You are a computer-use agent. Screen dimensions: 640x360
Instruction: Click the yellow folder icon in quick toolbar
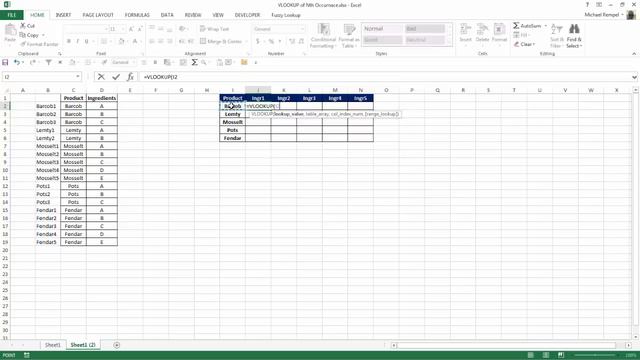tap(244, 62)
